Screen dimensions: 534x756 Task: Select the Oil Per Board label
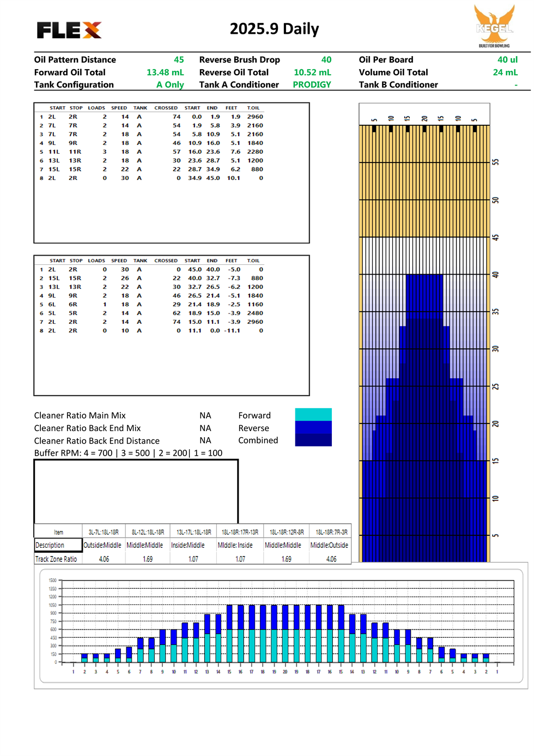pyautogui.click(x=386, y=60)
